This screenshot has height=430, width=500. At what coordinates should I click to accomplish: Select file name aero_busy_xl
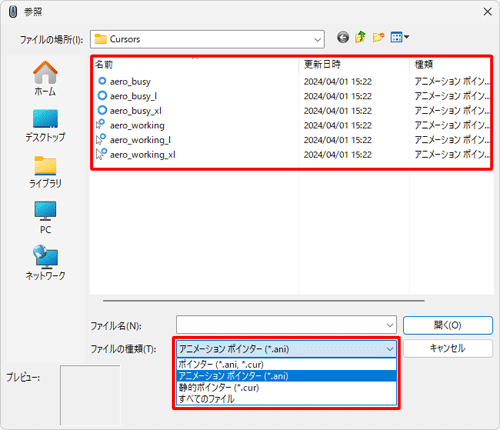[x=136, y=111]
